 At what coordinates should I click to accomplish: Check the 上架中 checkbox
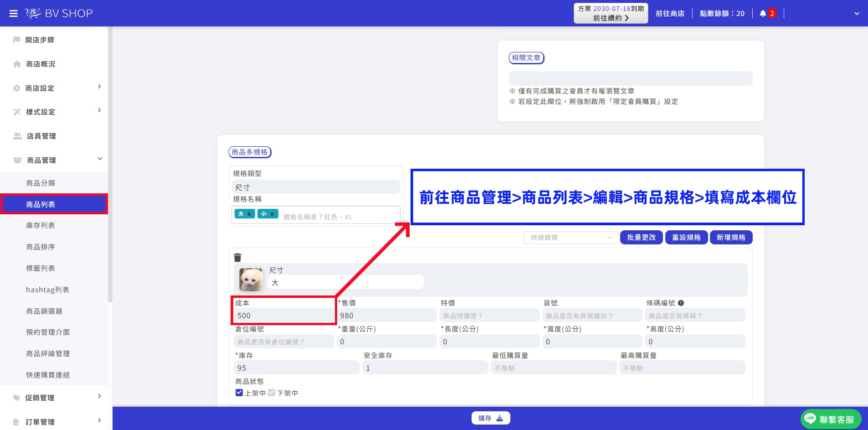click(239, 393)
